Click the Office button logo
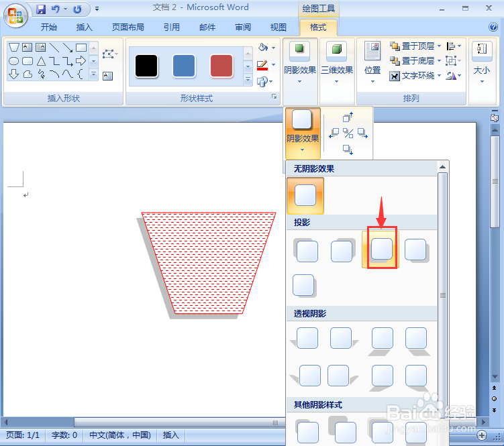The width and height of the screenshot is (504, 446). pos(15,15)
